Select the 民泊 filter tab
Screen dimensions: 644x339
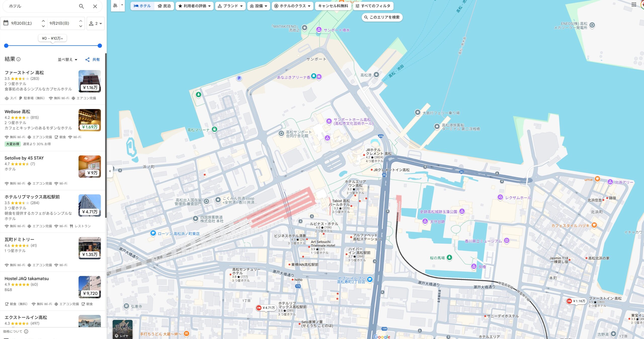(164, 6)
